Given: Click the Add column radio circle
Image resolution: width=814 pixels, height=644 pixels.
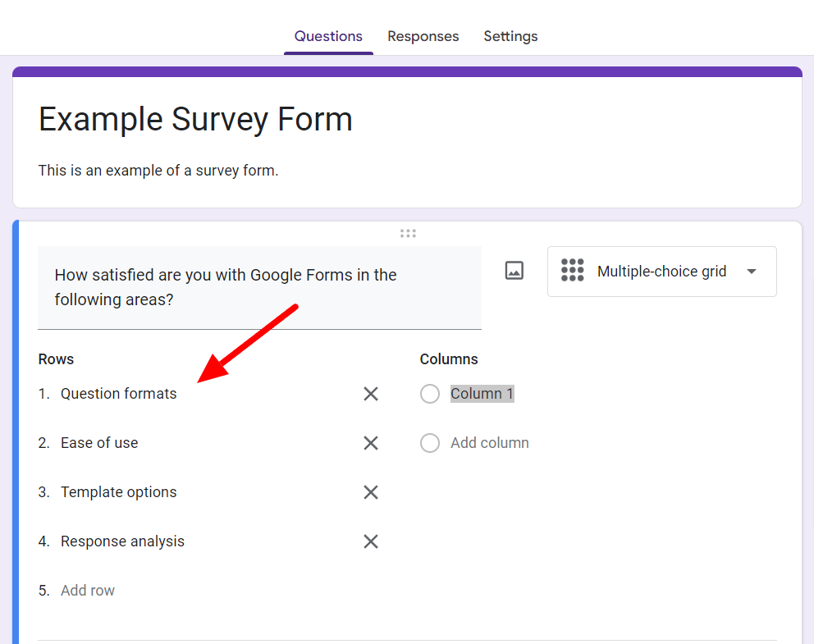Looking at the screenshot, I should click(x=430, y=443).
